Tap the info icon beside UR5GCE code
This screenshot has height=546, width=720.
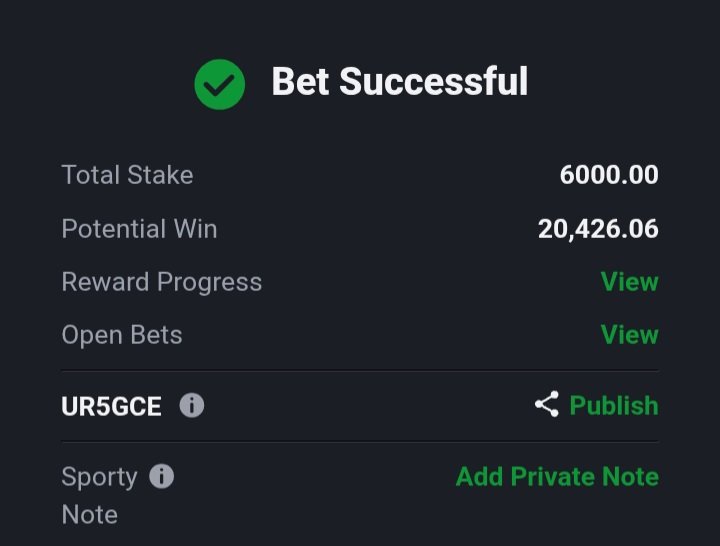191,405
